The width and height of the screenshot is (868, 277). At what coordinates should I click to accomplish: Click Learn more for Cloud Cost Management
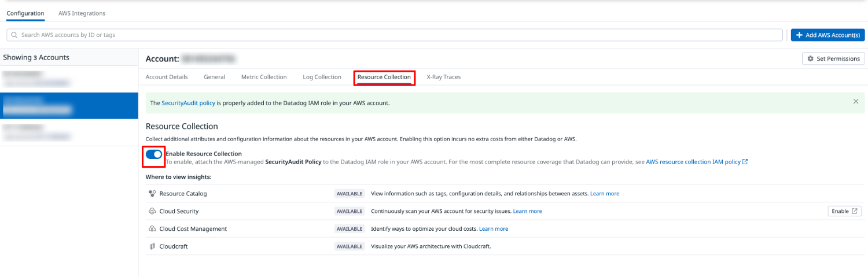(494, 229)
